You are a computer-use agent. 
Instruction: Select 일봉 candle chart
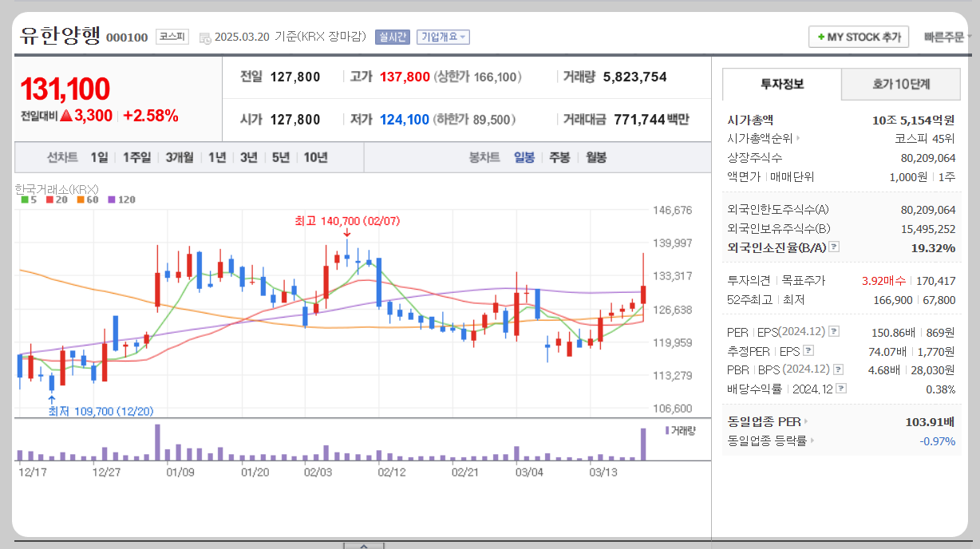pos(524,157)
